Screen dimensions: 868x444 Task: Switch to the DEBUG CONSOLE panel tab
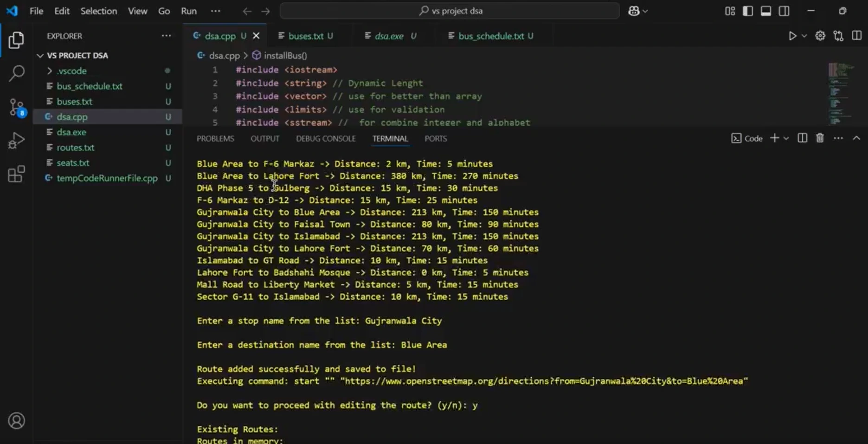click(x=326, y=139)
